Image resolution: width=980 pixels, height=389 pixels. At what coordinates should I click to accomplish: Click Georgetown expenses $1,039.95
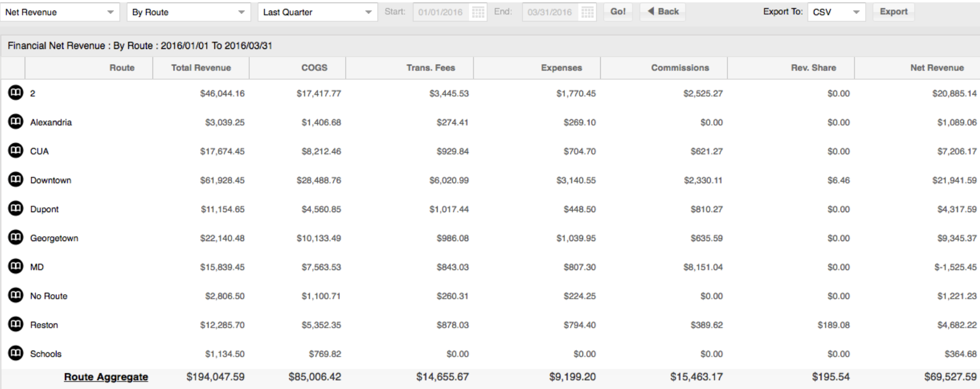(576, 238)
